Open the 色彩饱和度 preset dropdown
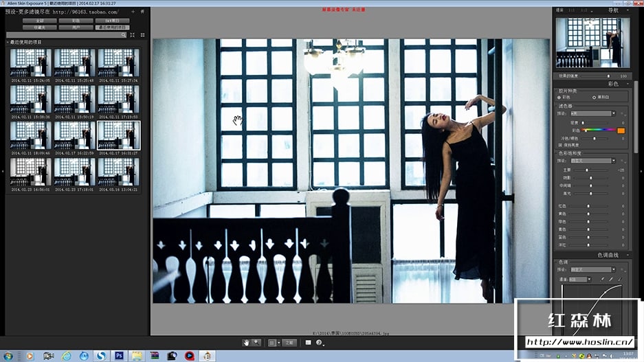Image resolution: width=644 pixels, height=362 pixels. click(593, 161)
